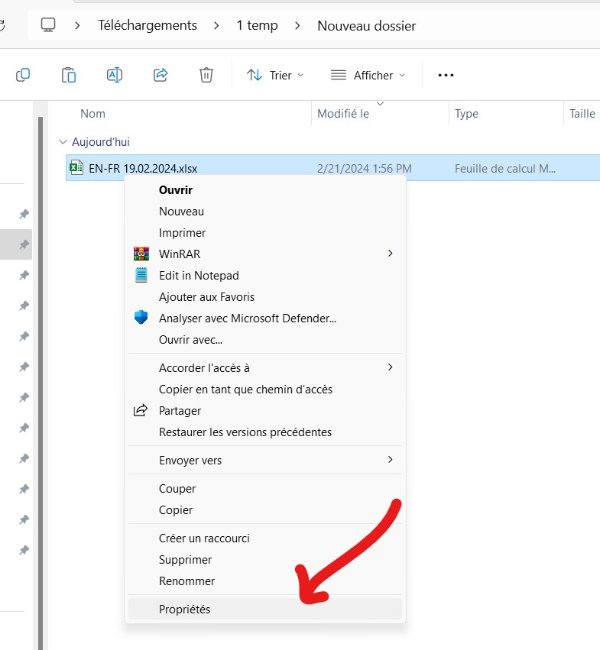Open the Trier sort dropdown
The image size is (600, 650).
coord(275,75)
